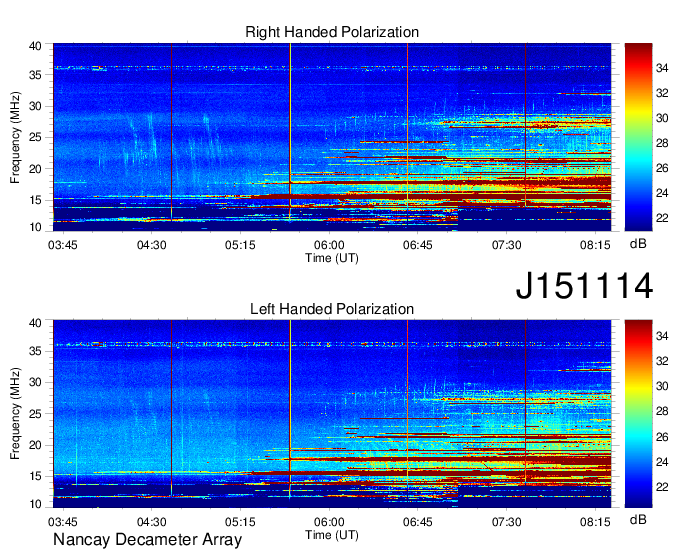Click 30 dB tick on Left Handed color bar
Viewport: 680px width, 552px height.
(x=662, y=386)
